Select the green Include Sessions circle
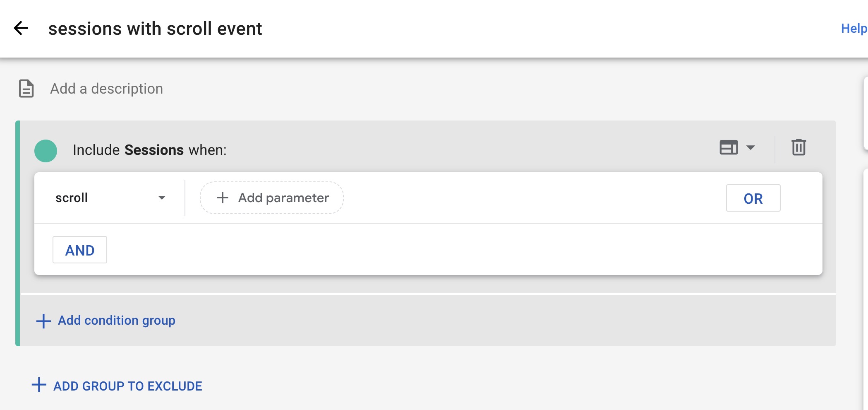This screenshot has height=410, width=868. 46,151
